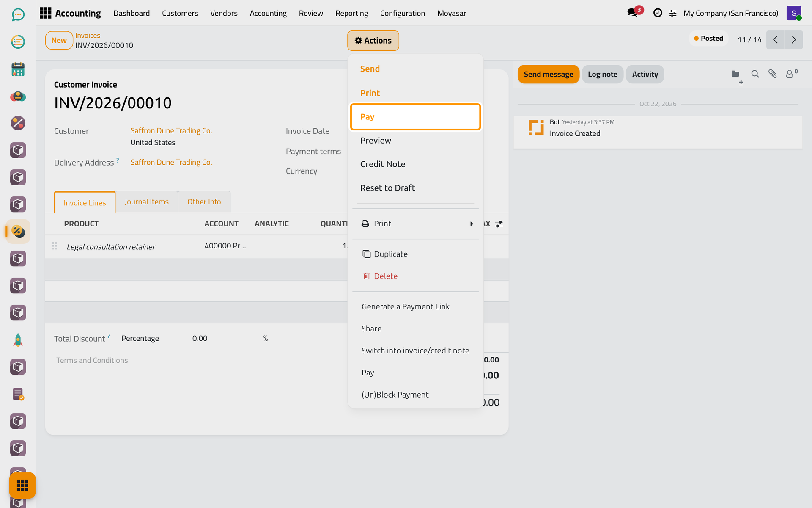Click the drag handle of Legal consultation retainer

tap(55, 246)
